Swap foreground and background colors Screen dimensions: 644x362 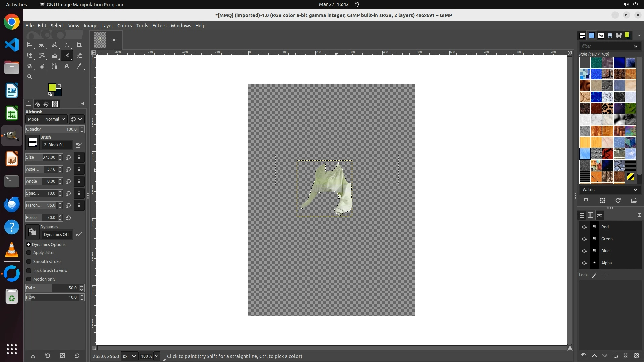coord(60,85)
